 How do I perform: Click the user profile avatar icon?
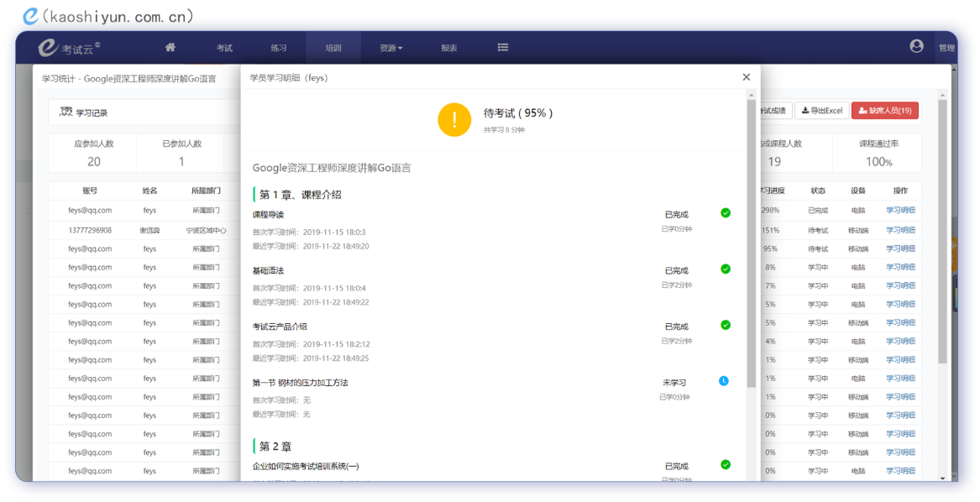click(916, 47)
